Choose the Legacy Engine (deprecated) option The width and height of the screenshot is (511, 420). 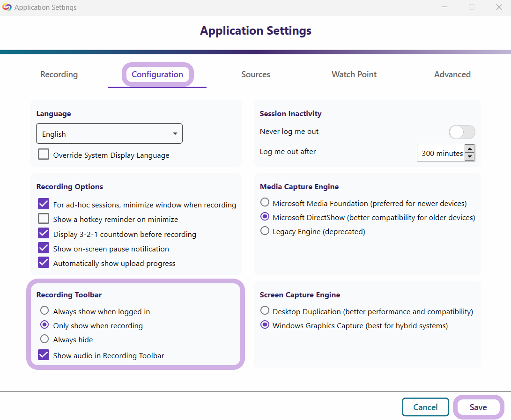tap(265, 231)
